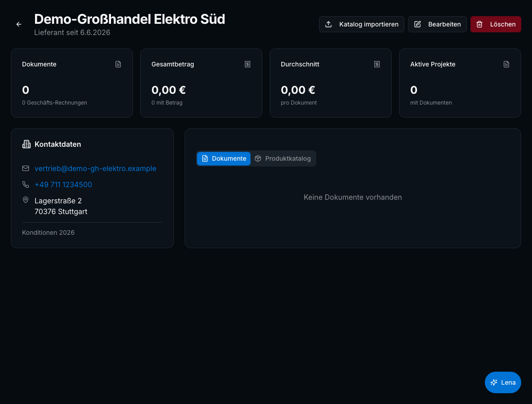Click the upload icon in Katalog importieren
Screen dimensions: 532x404
(x=328, y=24)
